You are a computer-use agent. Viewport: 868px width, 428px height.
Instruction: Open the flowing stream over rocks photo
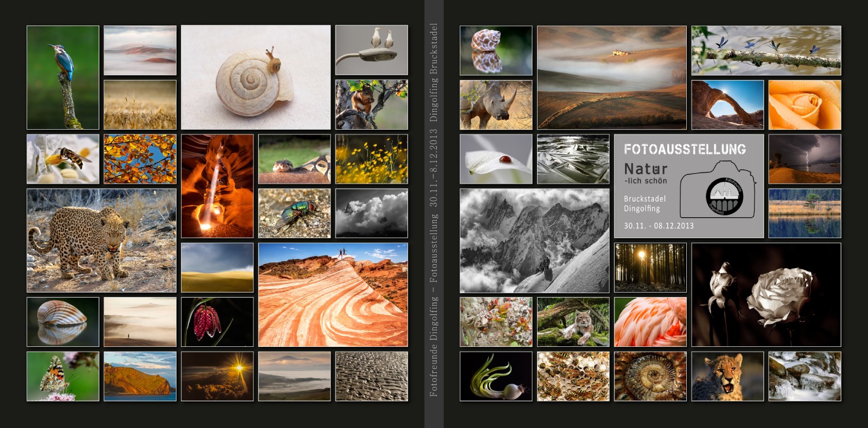(x=805, y=376)
